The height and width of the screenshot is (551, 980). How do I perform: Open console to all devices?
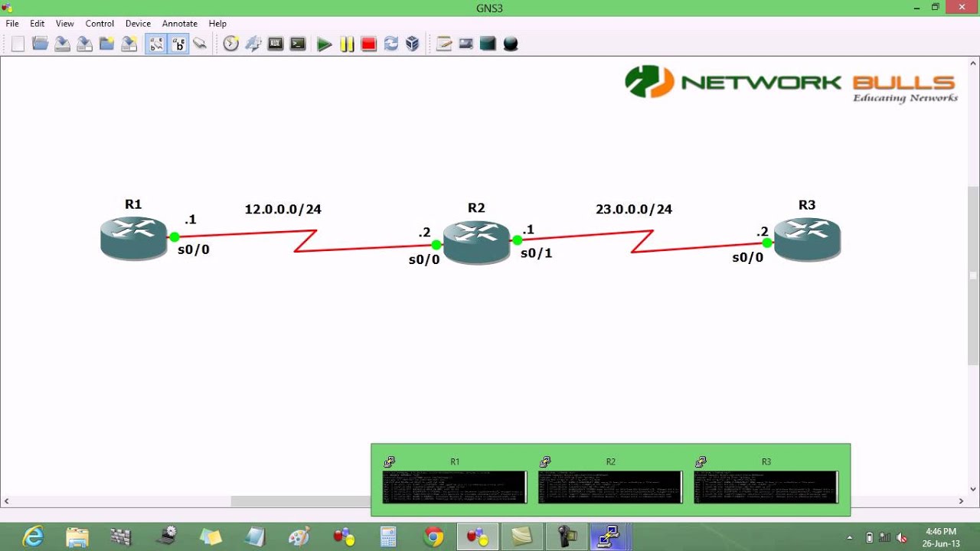[x=298, y=44]
